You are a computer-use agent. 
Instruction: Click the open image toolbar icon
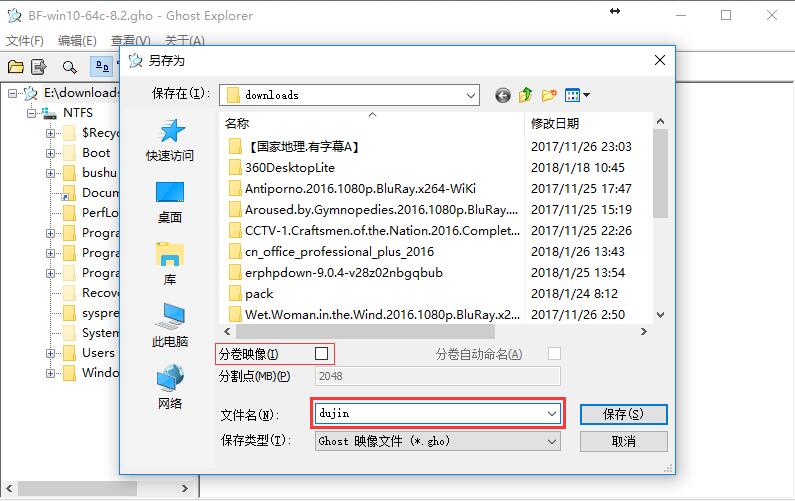(x=16, y=66)
